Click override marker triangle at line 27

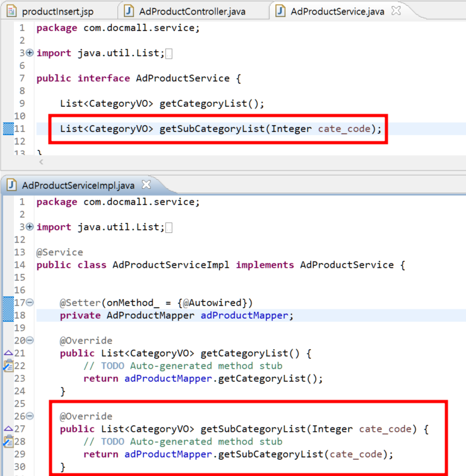(x=8, y=429)
